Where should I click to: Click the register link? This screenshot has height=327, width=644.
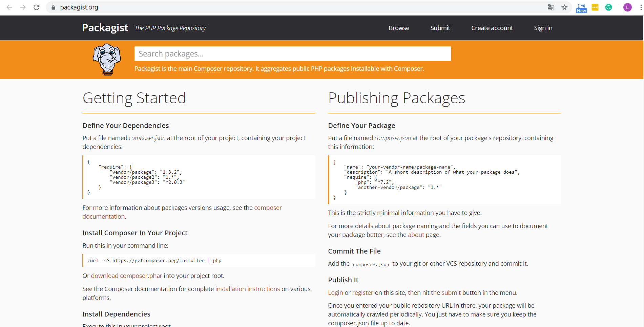coord(362,293)
